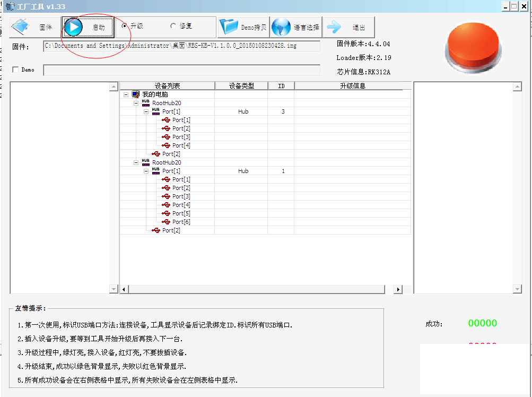Click the first RootHub20 HUB icon
The width and height of the screenshot is (532, 397).
tap(145, 102)
